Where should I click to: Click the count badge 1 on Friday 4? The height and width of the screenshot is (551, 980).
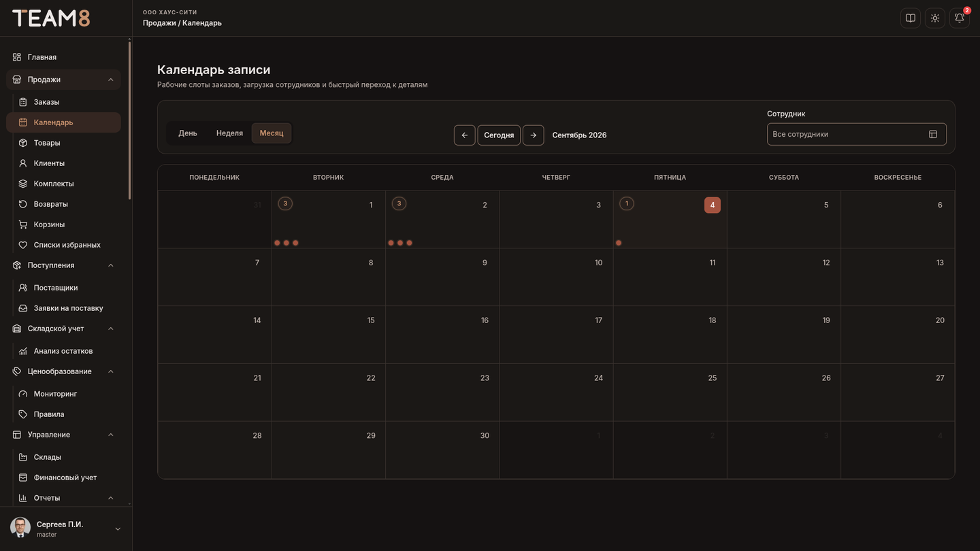[x=627, y=203]
